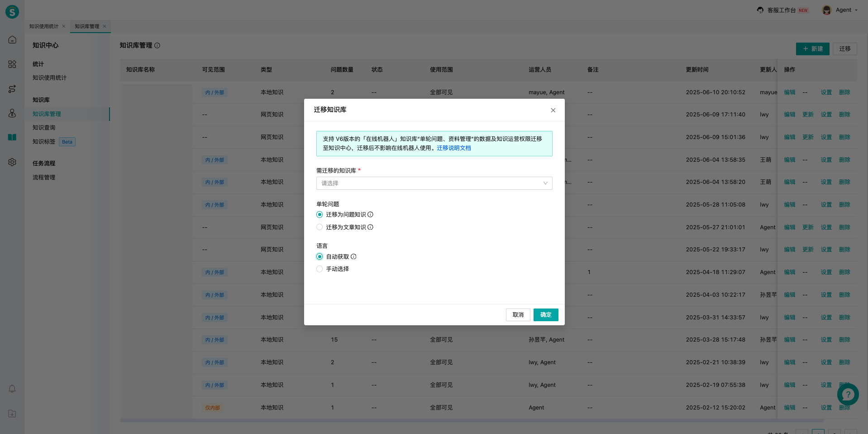Click 取消 to cancel migration
The image size is (868, 434).
(518, 315)
